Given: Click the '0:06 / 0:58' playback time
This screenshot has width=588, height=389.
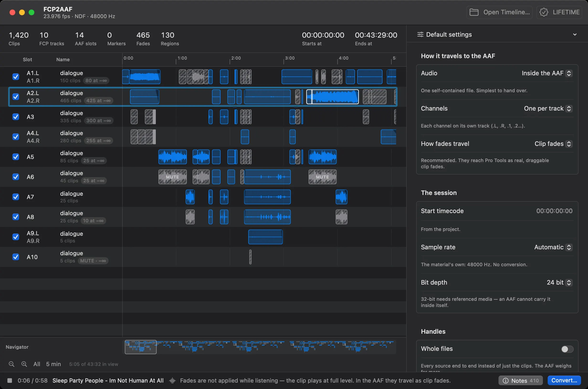Looking at the screenshot, I should click(x=32, y=380).
